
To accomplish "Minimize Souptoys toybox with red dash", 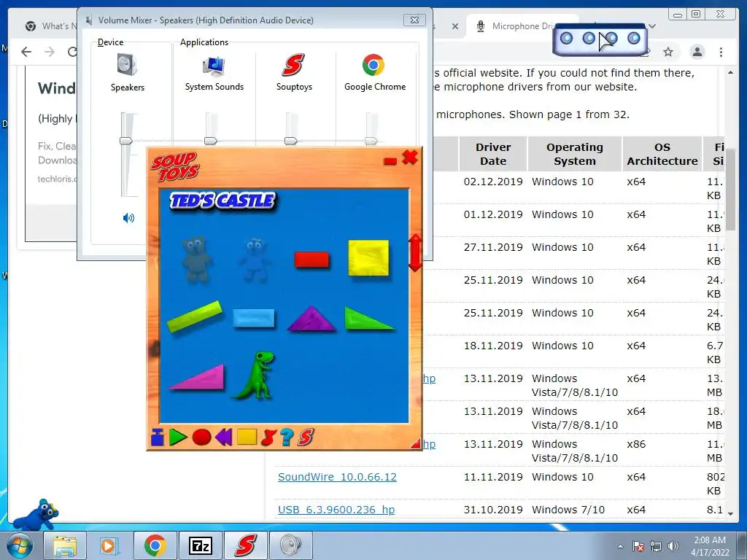I will [390, 161].
